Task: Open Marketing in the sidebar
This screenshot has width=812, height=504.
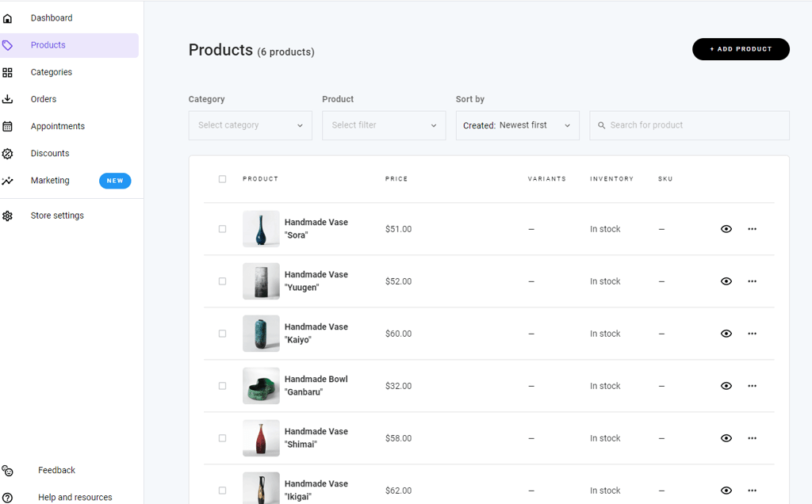Action: (50, 180)
